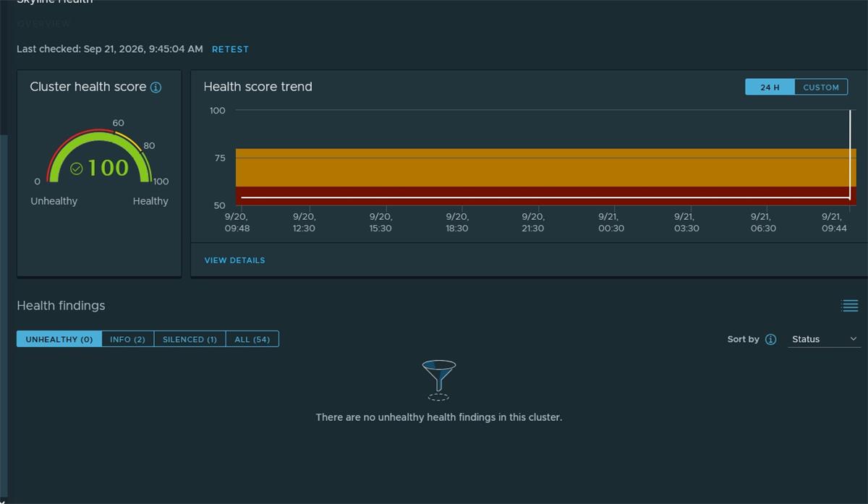The width and height of the screenshot is (868, 504).
Task: Click the '9/20, 15:30' axis label
Action: (380, 222)
